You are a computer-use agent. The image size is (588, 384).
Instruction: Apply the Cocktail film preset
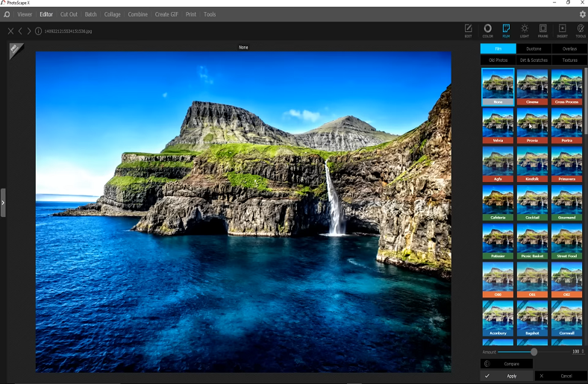tap(532, 203)
